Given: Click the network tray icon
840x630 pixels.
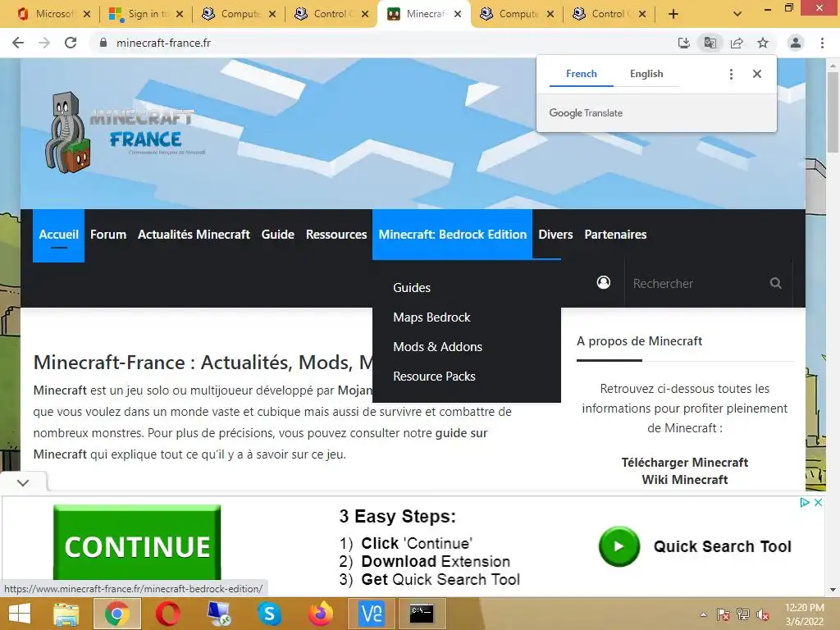Looking at the screenshot, I should (743, 614).
